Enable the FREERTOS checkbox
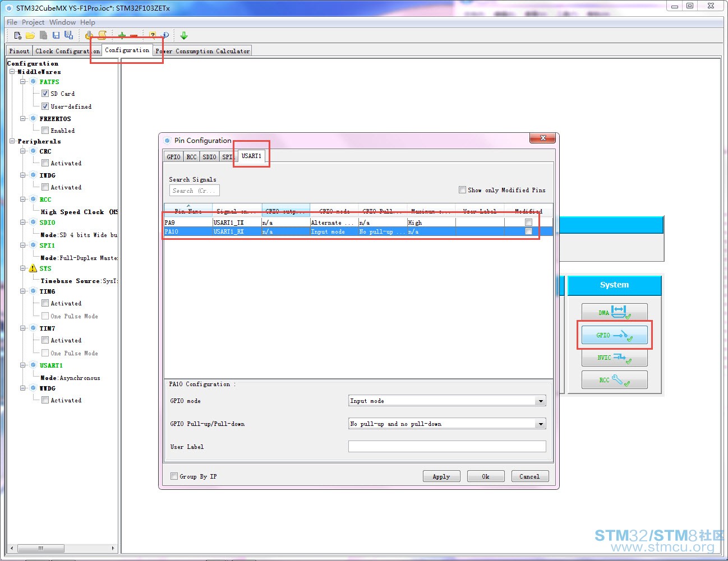This screenshot has height=561, width=728. [45, 131]
